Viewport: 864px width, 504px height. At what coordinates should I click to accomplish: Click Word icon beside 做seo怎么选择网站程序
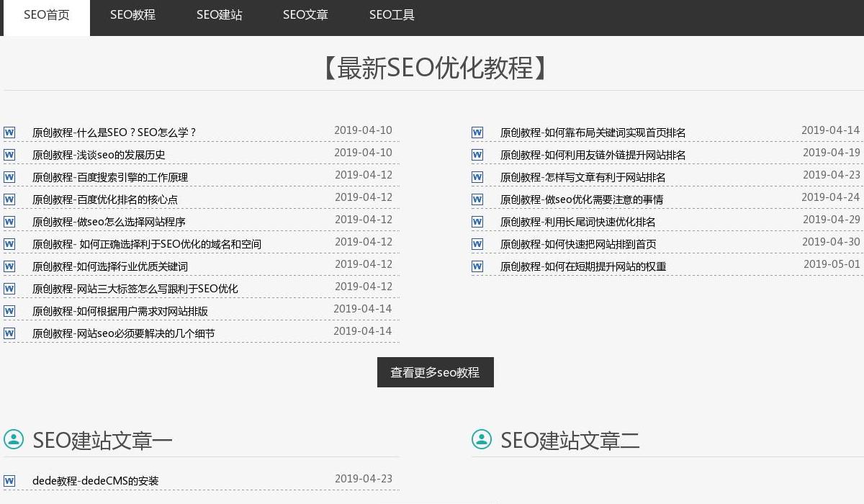click(9, 222)
